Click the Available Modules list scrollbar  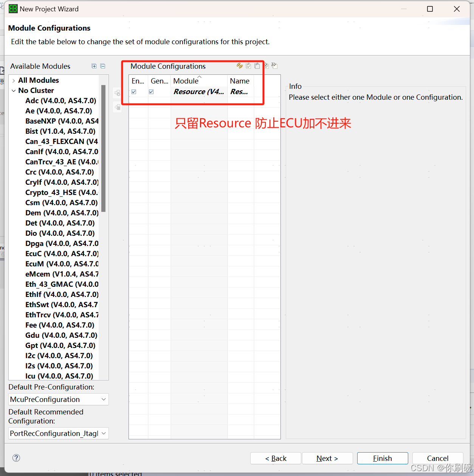pos(103,148)
